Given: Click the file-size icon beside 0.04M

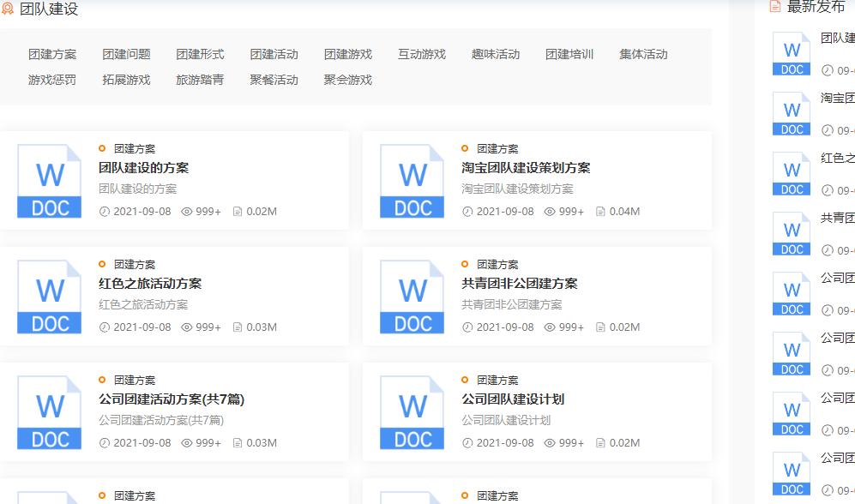Looking at the screenshot, I should [600, 211].
